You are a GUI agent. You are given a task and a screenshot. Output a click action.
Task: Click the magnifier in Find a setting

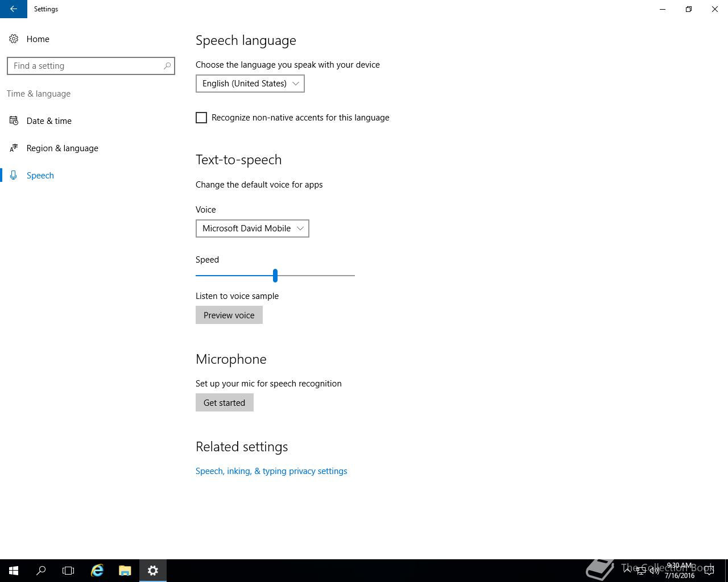point(167,66)
